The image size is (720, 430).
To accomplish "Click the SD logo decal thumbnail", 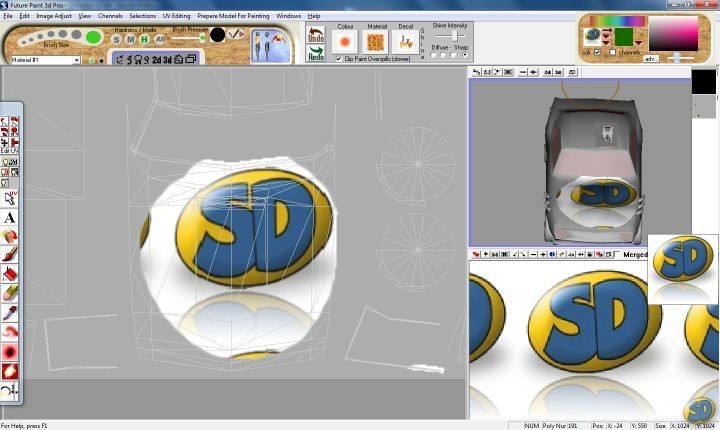I will coord(683,269).
